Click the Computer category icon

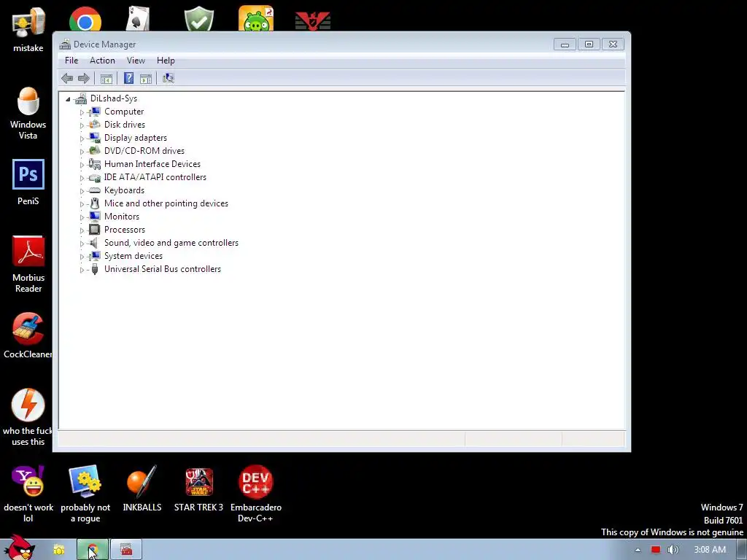tap(95, 112)
